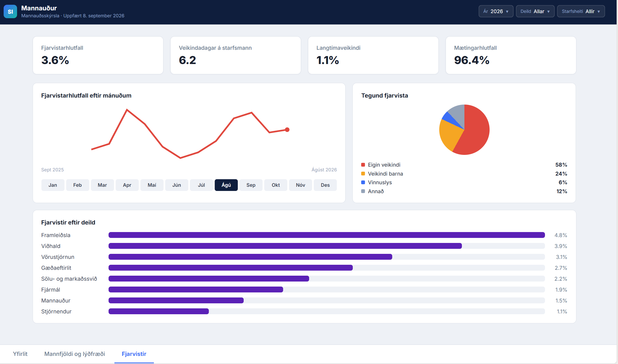
Task: Choose the Nóv month button
Action: point(300,185)
